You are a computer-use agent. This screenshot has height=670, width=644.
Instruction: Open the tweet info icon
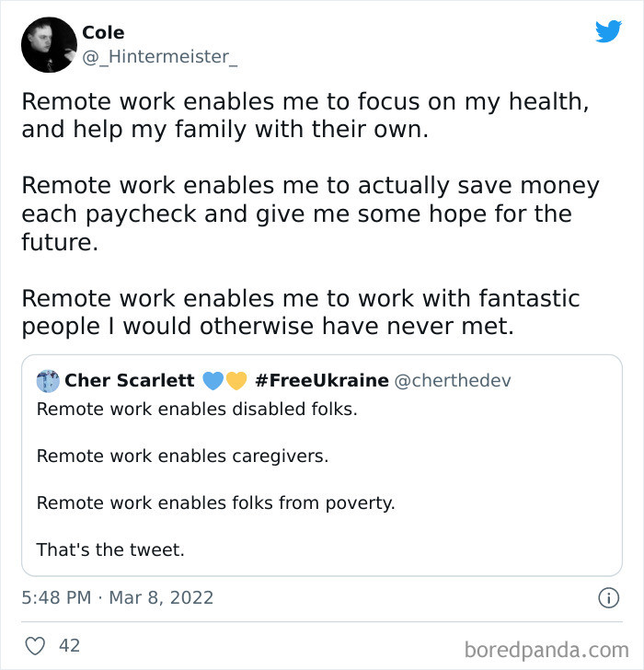pos(608,598)
